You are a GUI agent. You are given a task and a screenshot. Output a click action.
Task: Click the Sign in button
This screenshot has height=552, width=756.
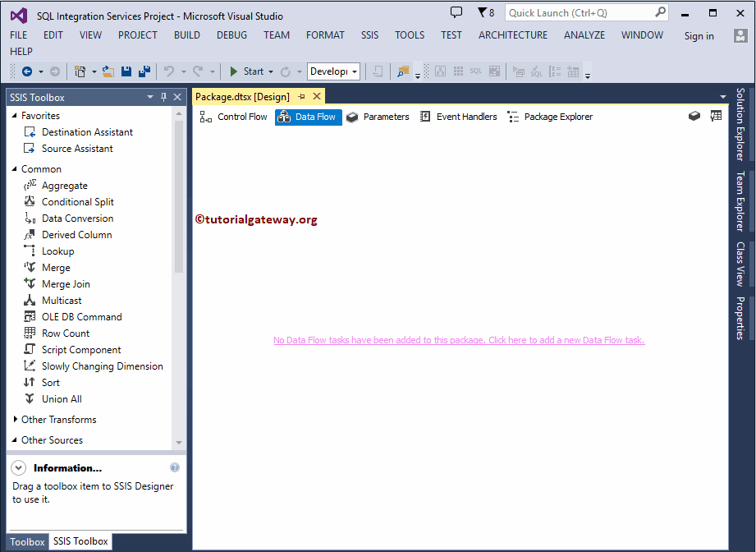click(699, 35)
